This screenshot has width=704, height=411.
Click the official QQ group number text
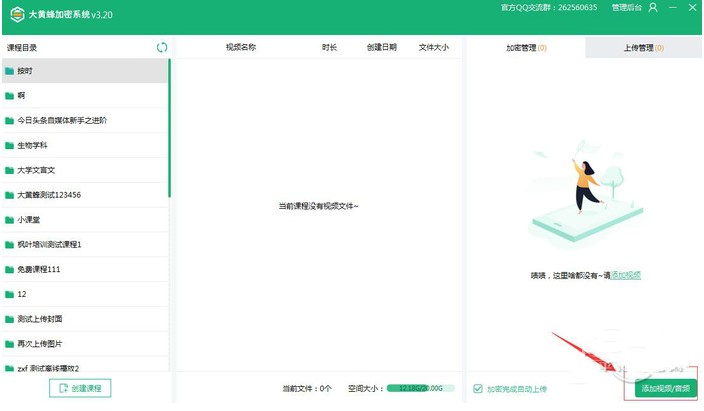coord(549,7)
